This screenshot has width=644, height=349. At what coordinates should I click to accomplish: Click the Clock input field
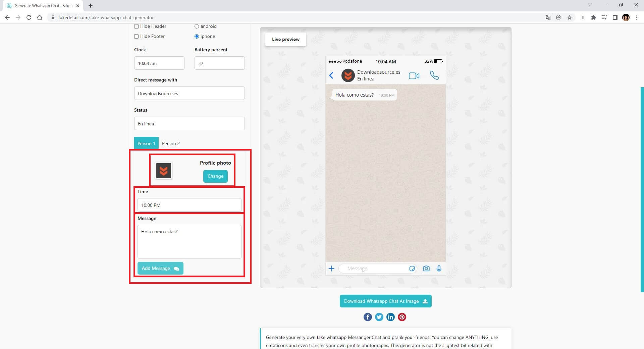[159, 63]
